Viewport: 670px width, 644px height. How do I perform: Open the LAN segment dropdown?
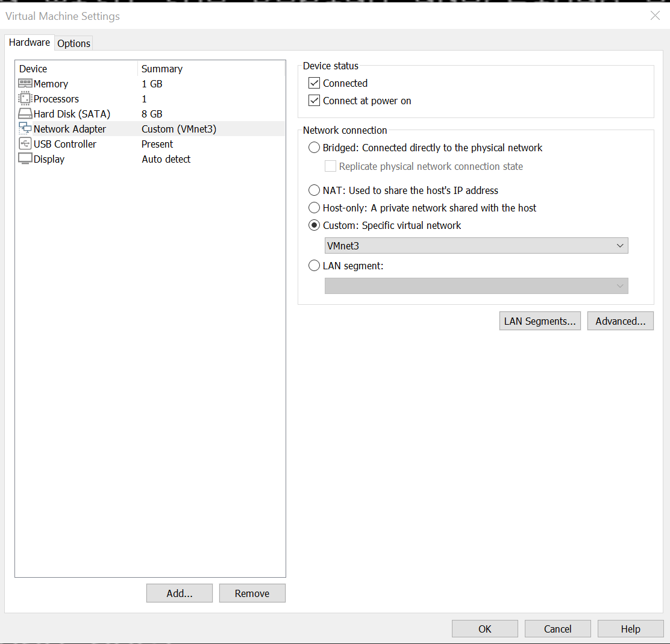point(619,286)
